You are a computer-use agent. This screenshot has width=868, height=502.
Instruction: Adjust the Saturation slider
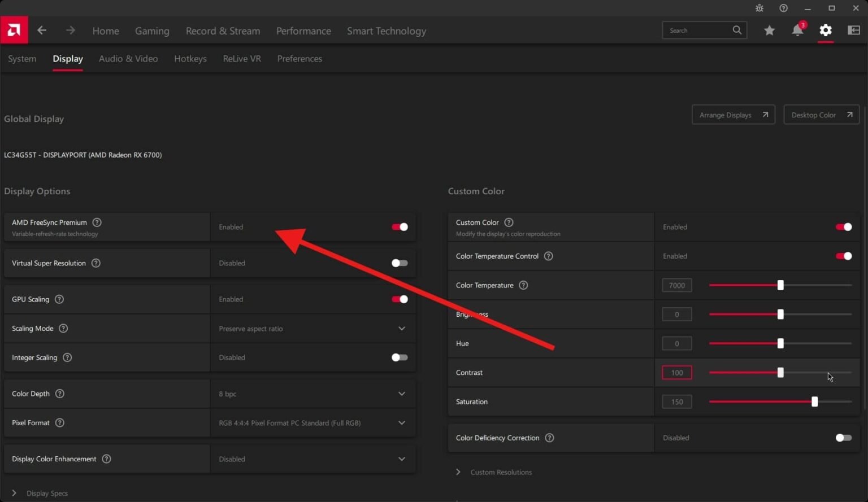click(x=814, y=401)
